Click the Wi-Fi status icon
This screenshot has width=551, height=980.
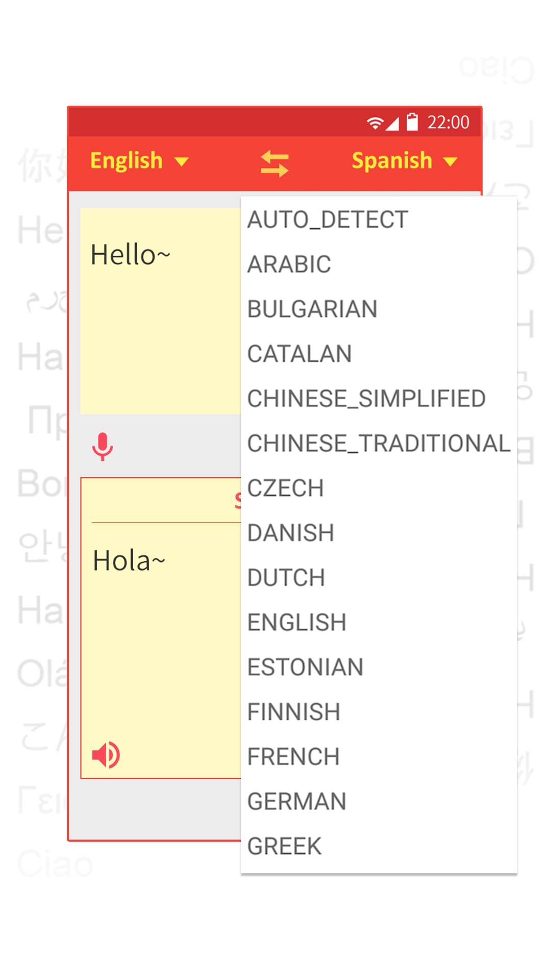[375, 122]
